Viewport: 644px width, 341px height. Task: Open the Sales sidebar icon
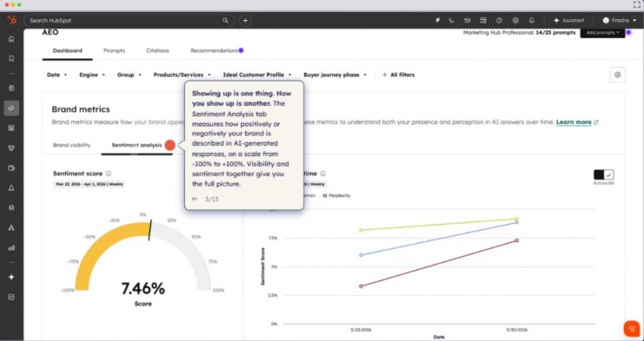tap(12, 148)
